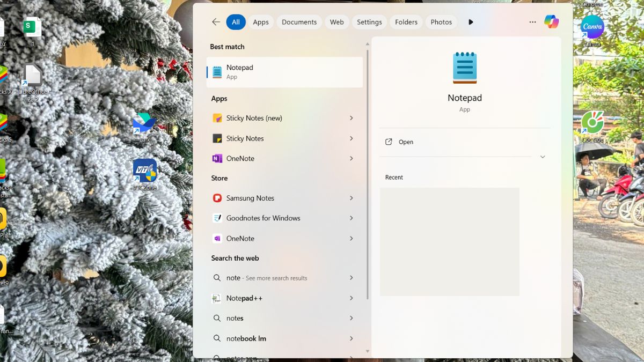
Task: Switch to the All filter tab
Action: pyautogui.click(x=236, y=22)
